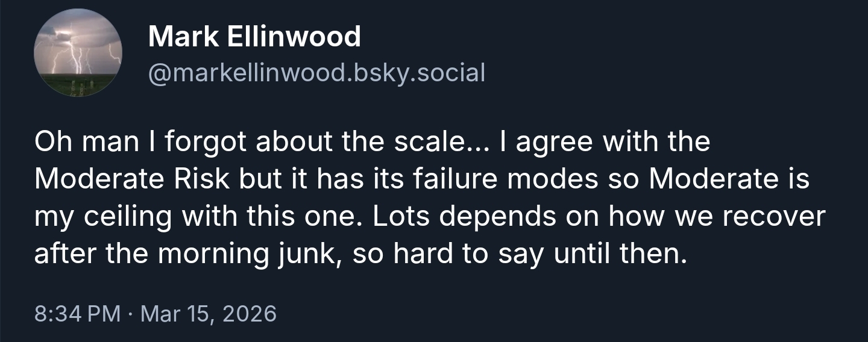Click the 8:34 PM timestamp
This screenshot has width=868, height=342.
coord(77,314)
